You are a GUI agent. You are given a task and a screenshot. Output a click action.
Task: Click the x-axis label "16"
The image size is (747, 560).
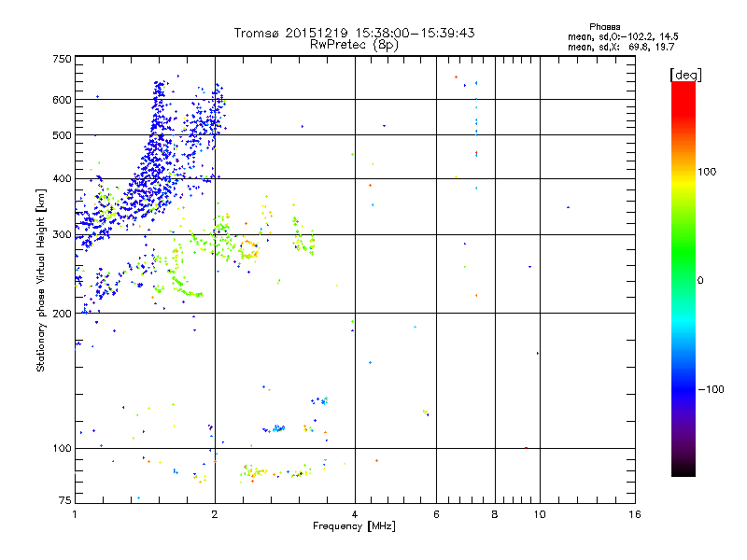pyautogui.click(x=635, y=514)
